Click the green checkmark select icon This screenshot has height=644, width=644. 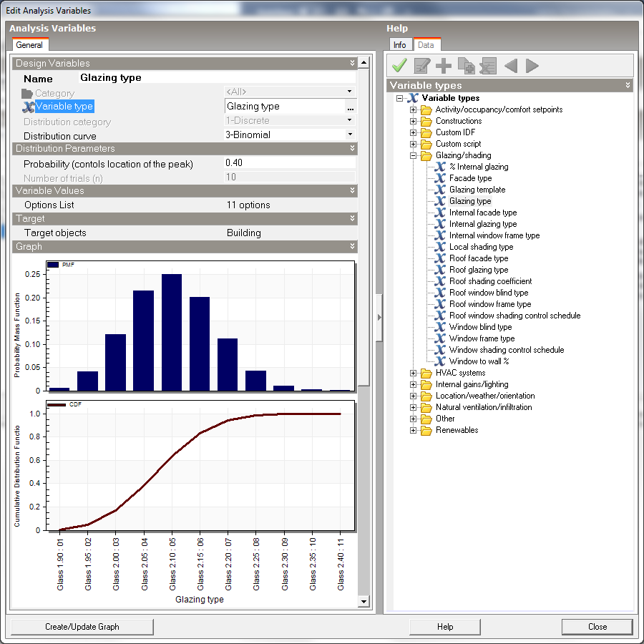click(399, 66)
